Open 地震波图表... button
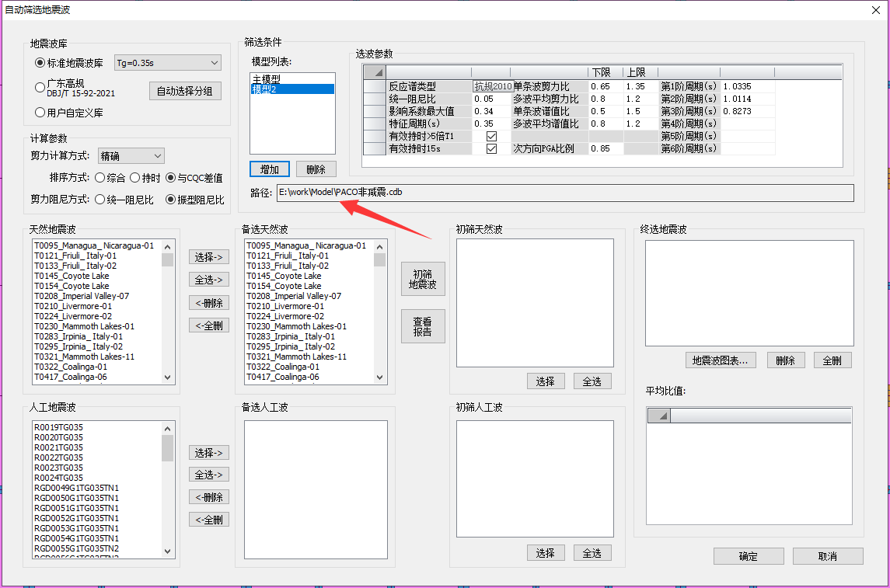Viewport: 890px width, 588px height. pos(721,360)
